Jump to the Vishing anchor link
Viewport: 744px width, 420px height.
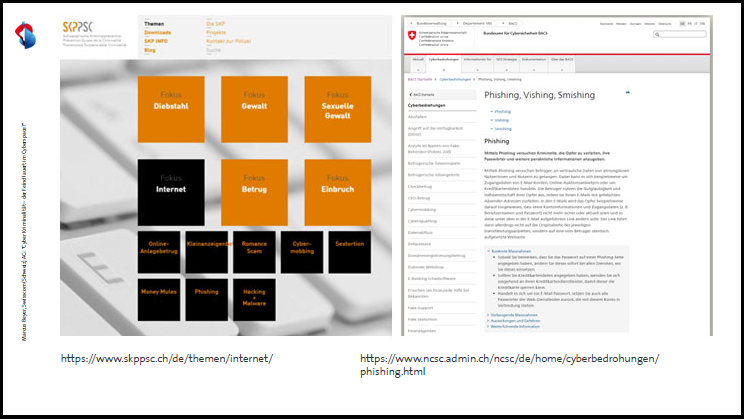tap(502, 120)
